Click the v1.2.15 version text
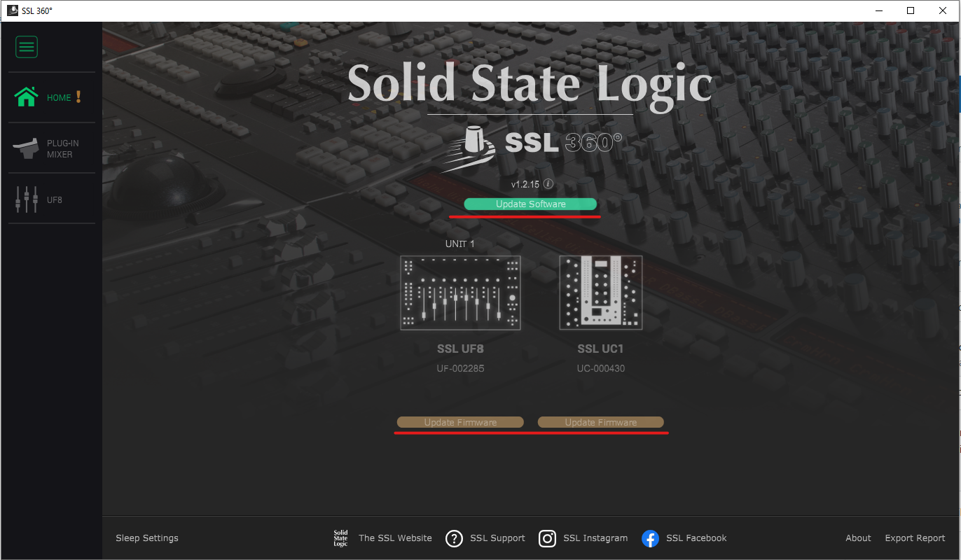The image size is (961, 560). 526,184
